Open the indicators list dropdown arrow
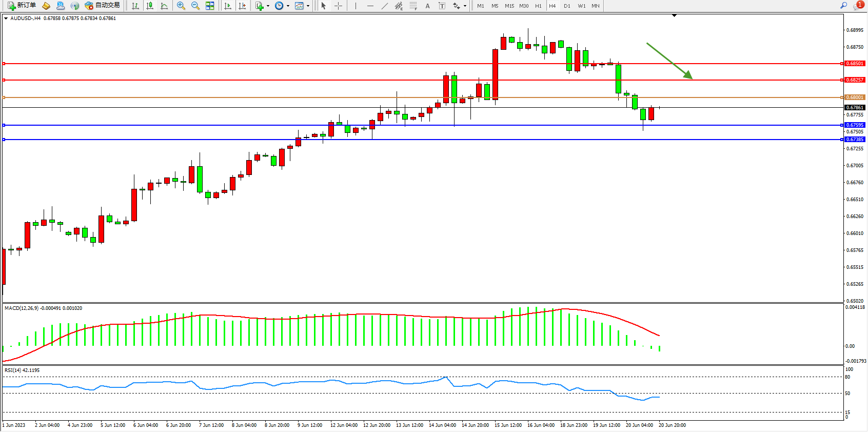This screenshot has height=432, width=868. [x=268, y=6]
